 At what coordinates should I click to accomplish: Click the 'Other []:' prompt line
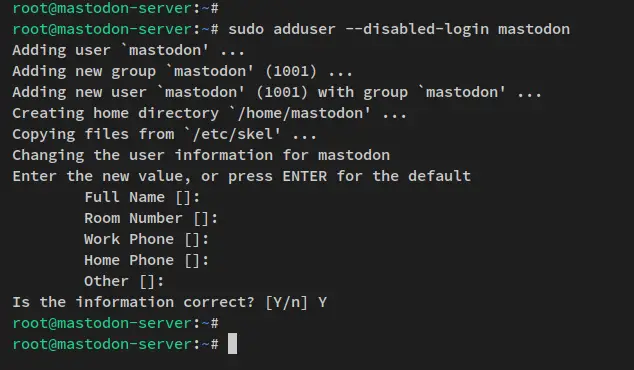pos(124,281)
